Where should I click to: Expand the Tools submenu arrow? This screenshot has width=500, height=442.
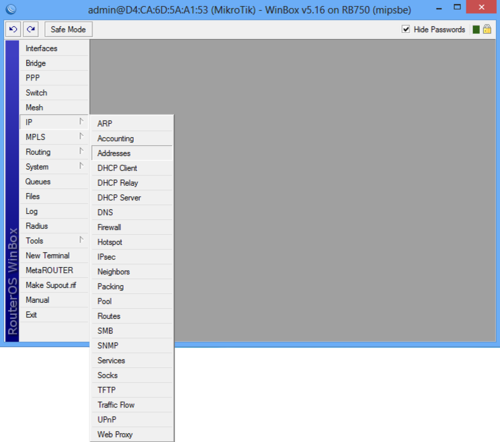(81, 240)
